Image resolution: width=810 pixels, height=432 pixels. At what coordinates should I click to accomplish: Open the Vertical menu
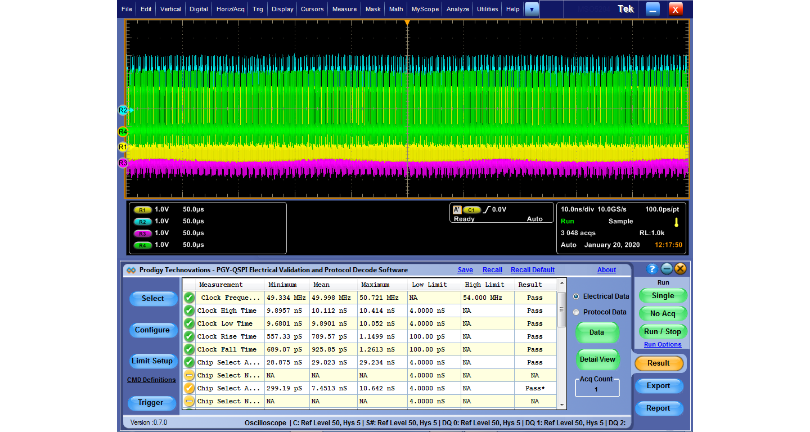pos(170,9)
